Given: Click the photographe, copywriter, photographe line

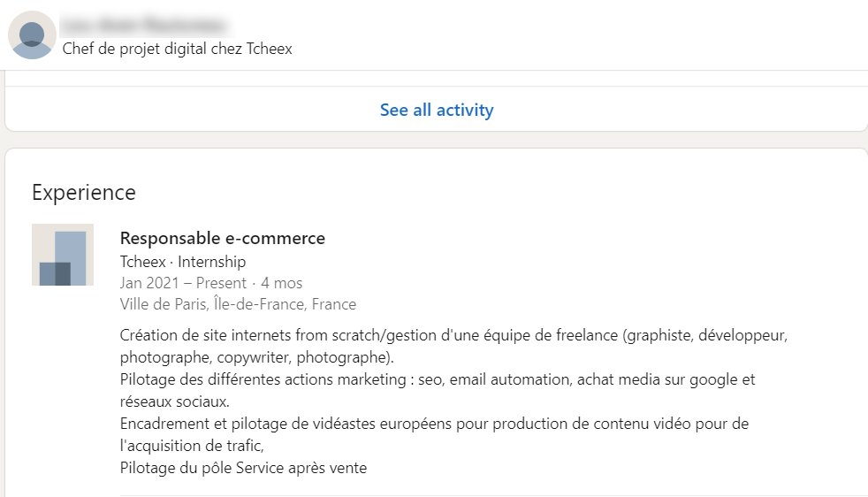Looking at the screenshot, I should coord(256,358).
